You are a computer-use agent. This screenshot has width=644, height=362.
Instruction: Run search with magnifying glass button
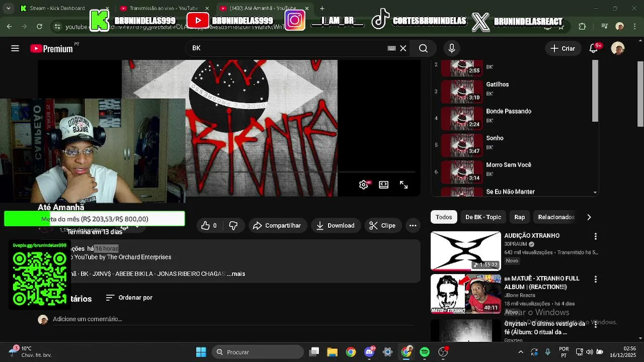(x=423, y=48)
